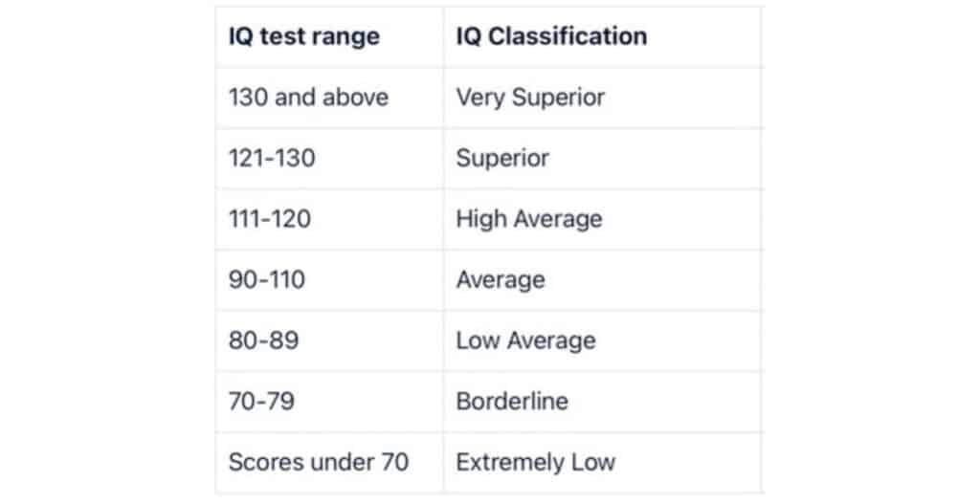This screenshot has height=504, width=980.
Task: Click the "121-130" range cell
Action: click(x=272, y=158)
